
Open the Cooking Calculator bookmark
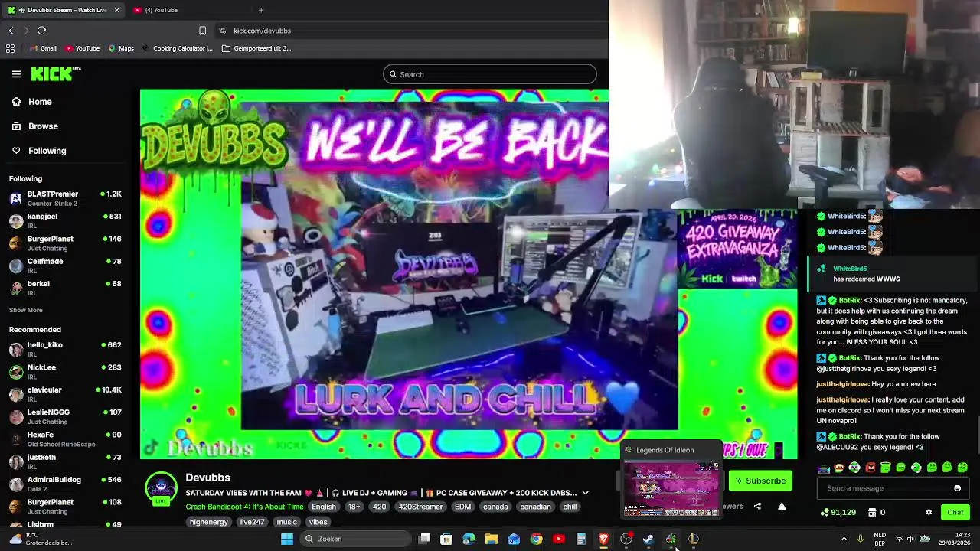tap(177, 48)
